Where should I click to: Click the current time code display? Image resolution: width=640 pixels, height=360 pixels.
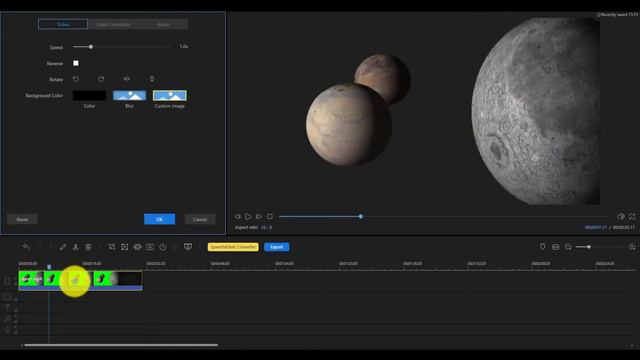tap(596, 227)
